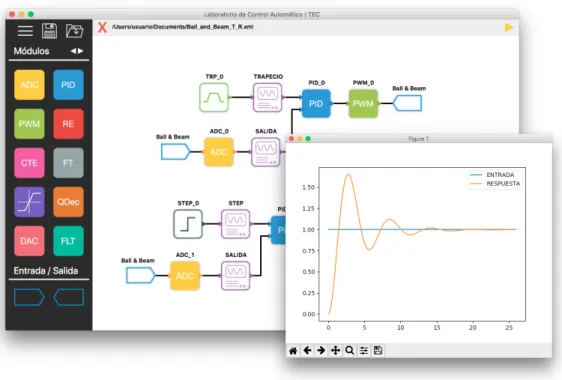Close the file with red X

[102, 27]
